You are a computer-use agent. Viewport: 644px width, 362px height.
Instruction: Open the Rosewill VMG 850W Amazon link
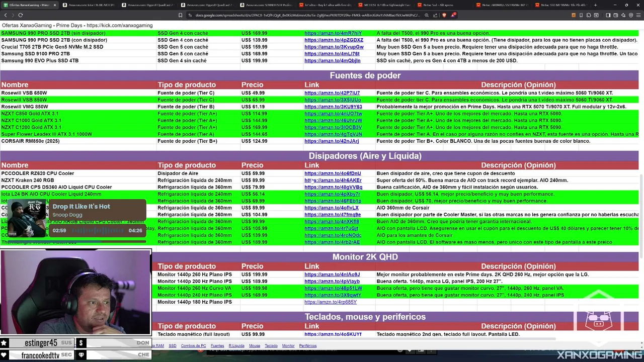pos(333,107)
